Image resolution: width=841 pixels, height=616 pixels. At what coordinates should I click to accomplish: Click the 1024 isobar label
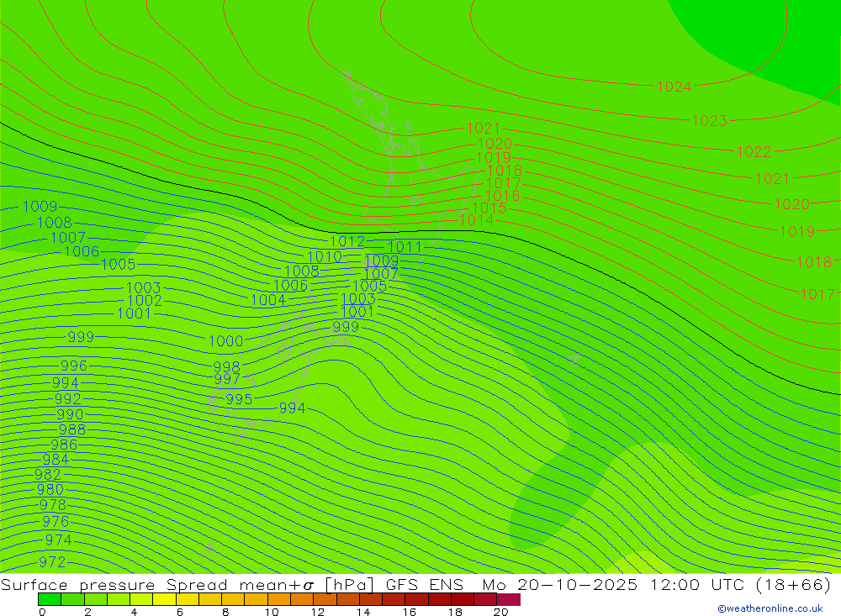(674, 87)
